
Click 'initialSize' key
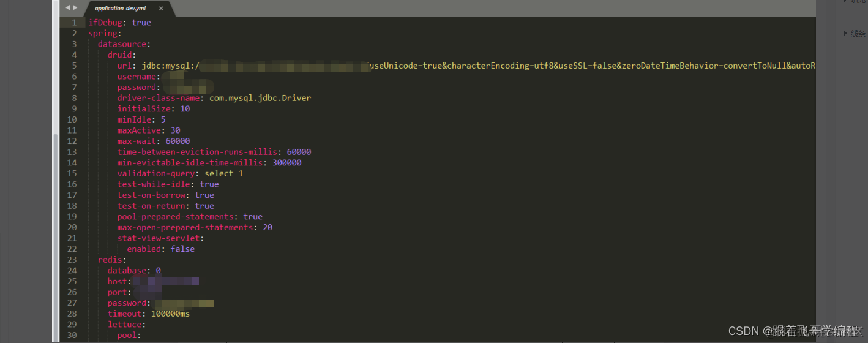click(x=144, y=108)
